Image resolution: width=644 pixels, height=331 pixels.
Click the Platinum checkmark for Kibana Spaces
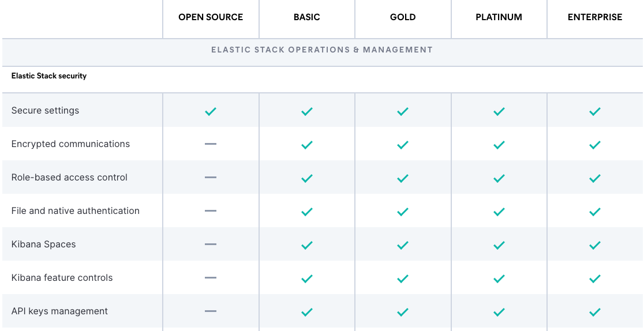(499, 245)
